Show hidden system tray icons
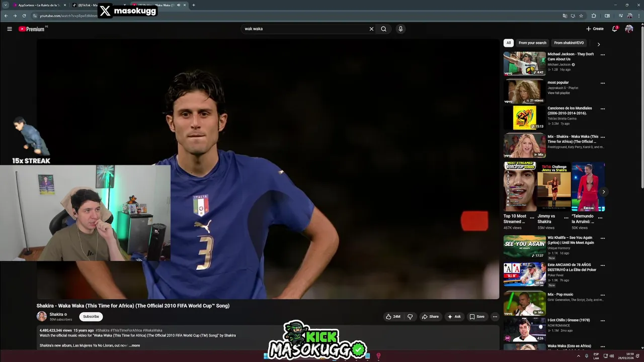This screenshot has width=644, height=362. click(578, 356)
